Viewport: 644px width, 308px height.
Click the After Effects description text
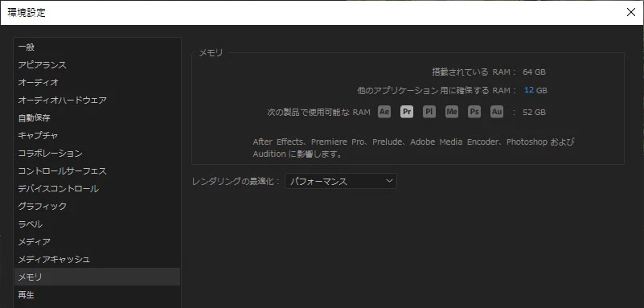click(413, 148)
